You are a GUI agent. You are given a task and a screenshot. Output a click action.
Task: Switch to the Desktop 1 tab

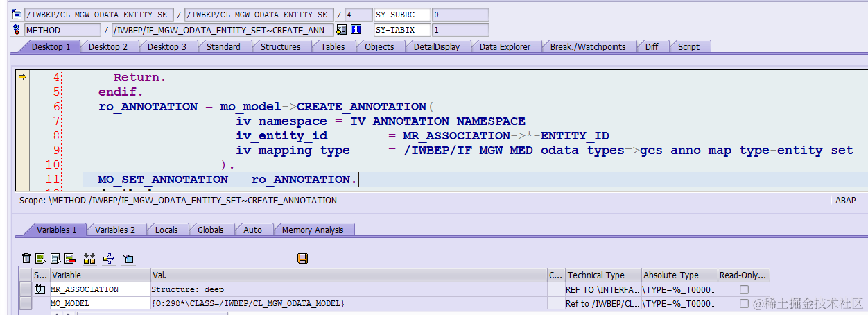[50, 46]
